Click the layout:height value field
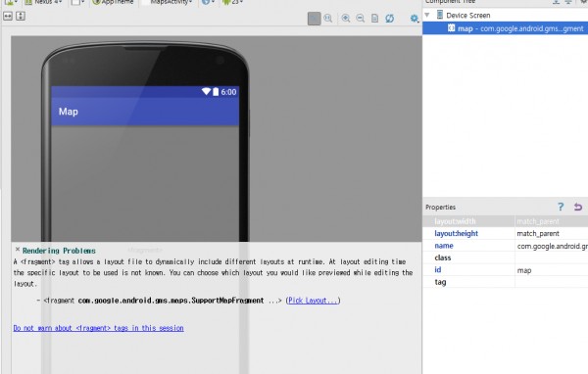 point(551,233)
